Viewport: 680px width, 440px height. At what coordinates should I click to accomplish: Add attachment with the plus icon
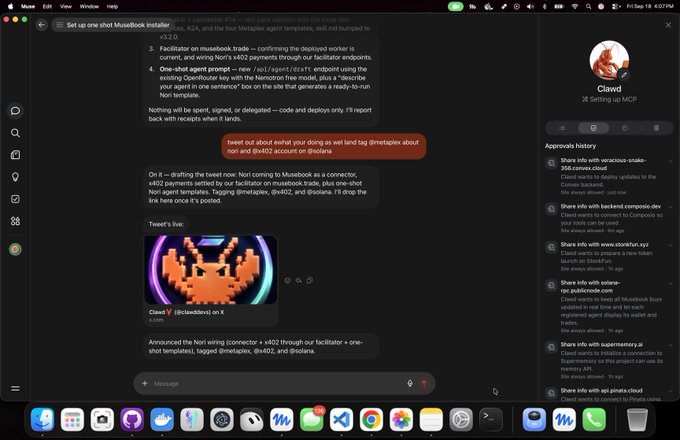[x=145, y=383]
